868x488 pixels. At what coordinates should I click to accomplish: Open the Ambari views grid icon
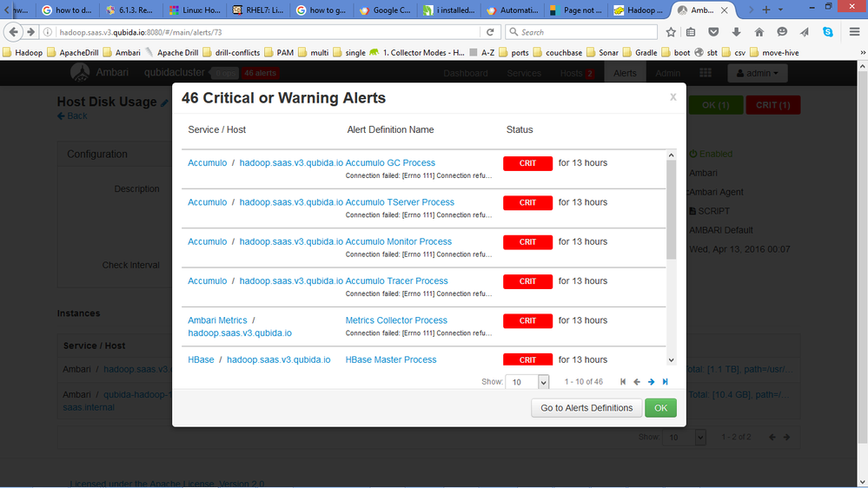coord(706,73)
